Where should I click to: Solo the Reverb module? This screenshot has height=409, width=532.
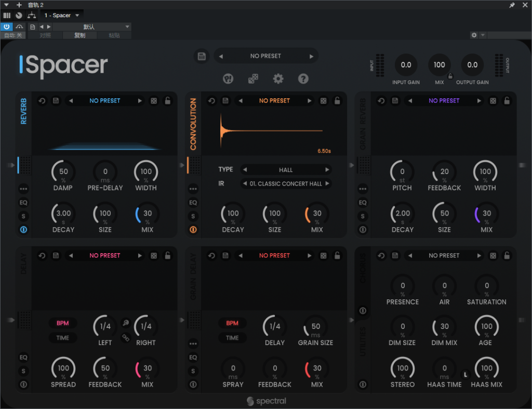23,216
